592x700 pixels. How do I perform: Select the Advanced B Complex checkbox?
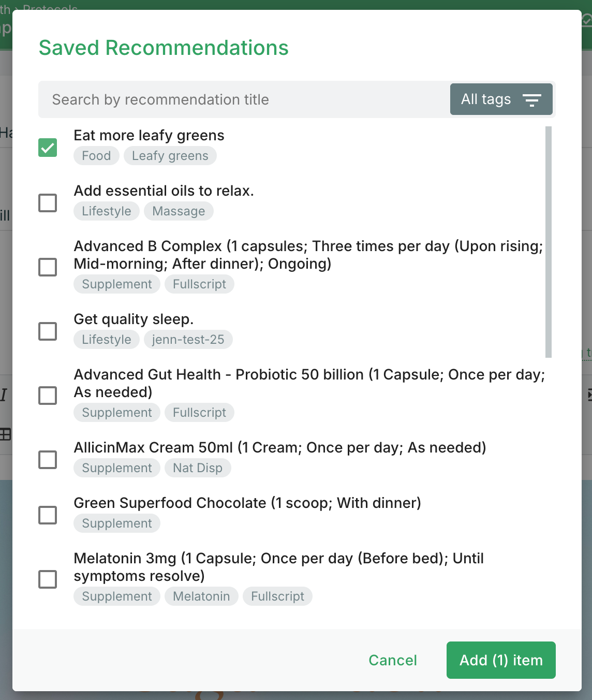tap(48, 267)
